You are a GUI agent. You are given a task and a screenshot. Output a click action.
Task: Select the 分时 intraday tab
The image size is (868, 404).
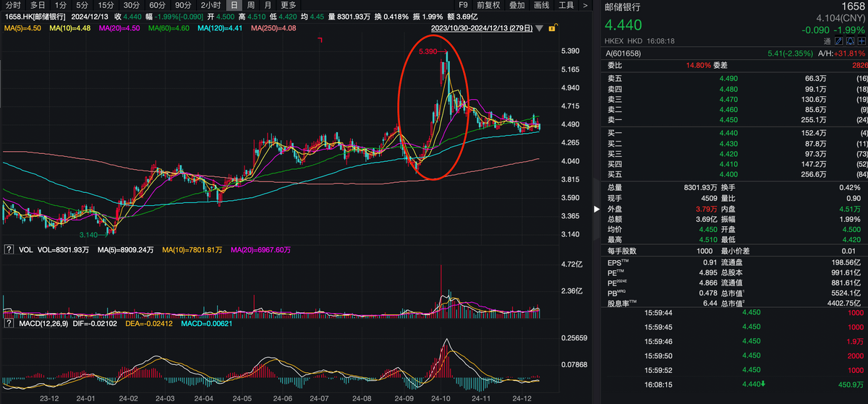click(13, 5)
